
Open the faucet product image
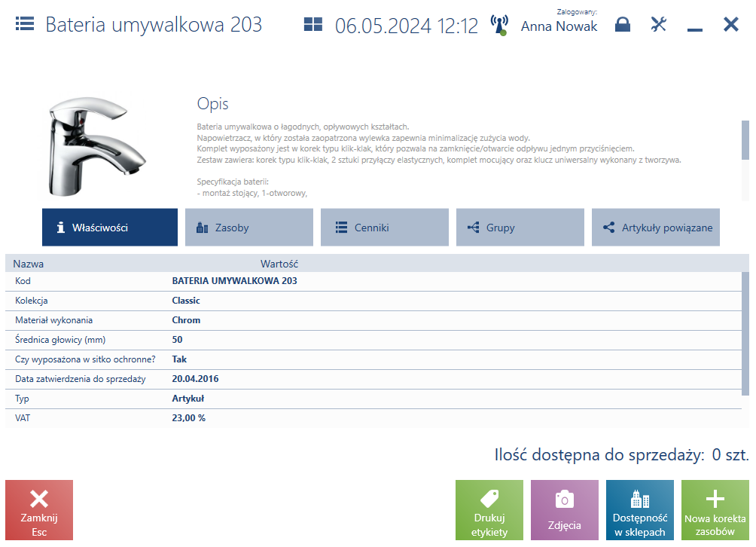pos(96,146)
